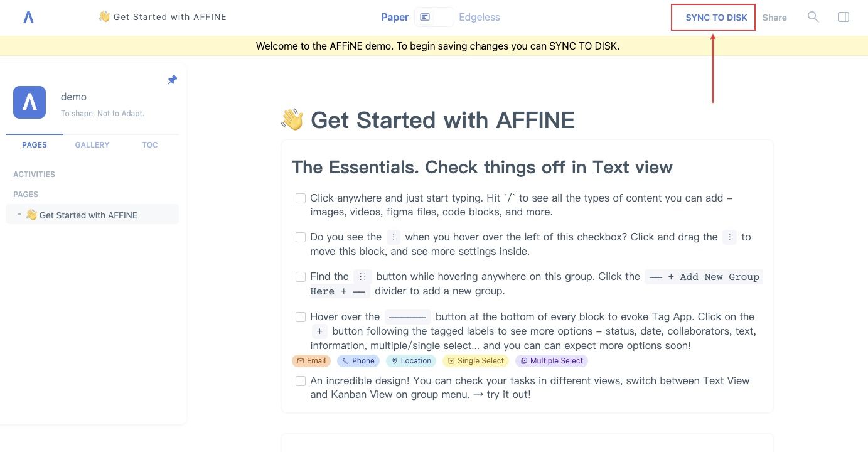Click the Phone tag
Screen dimensions: 868x452
pos(358,361)
